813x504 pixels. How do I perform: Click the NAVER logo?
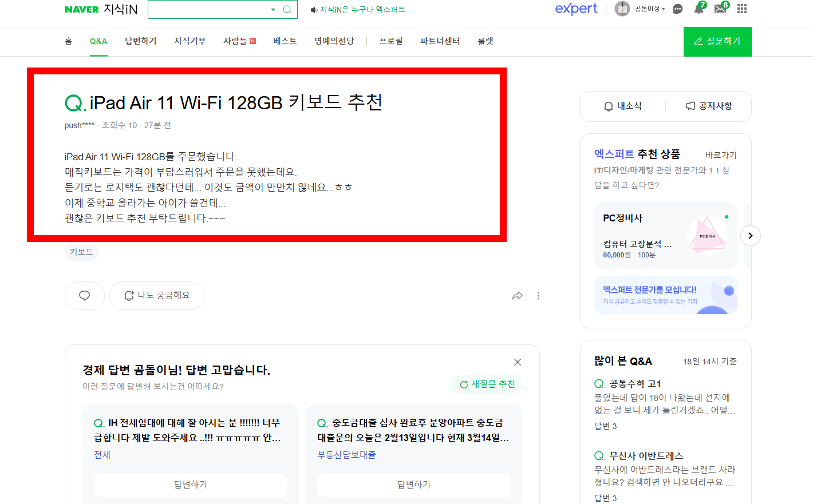pyautogui.click(x=82, y=9)
